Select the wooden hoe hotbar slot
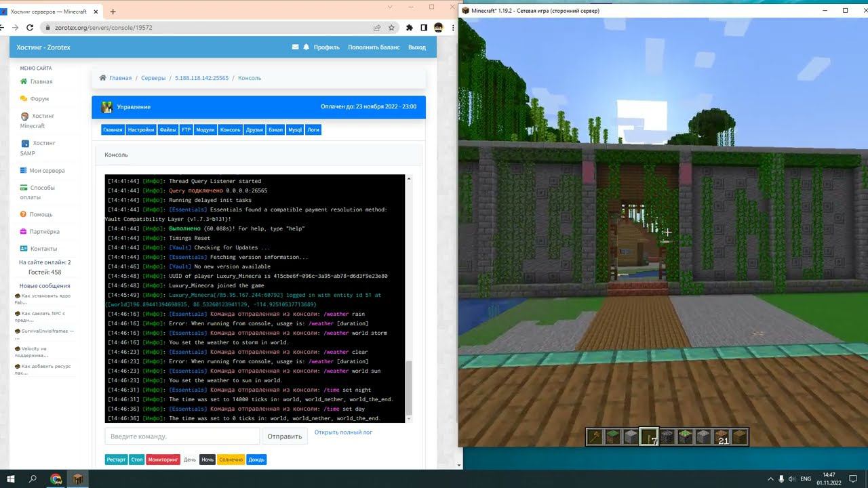 click(596, 437)
